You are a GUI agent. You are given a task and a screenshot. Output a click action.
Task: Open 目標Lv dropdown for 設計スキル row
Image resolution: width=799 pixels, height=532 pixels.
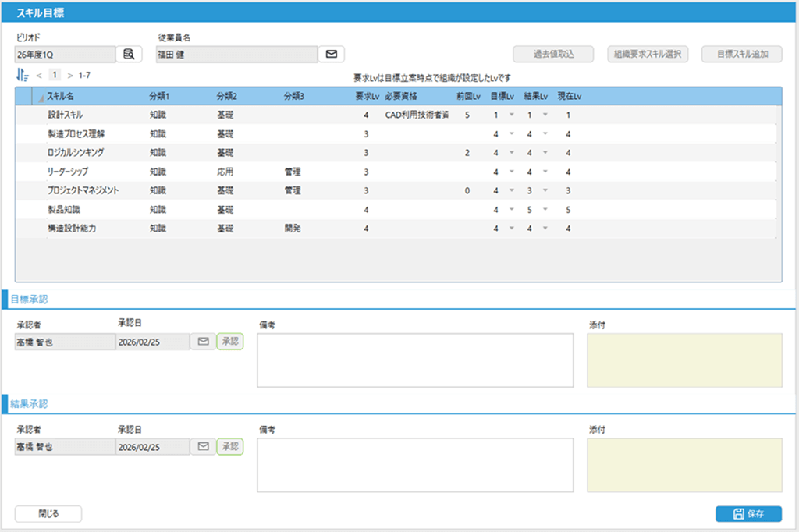[x=511, y=115]
